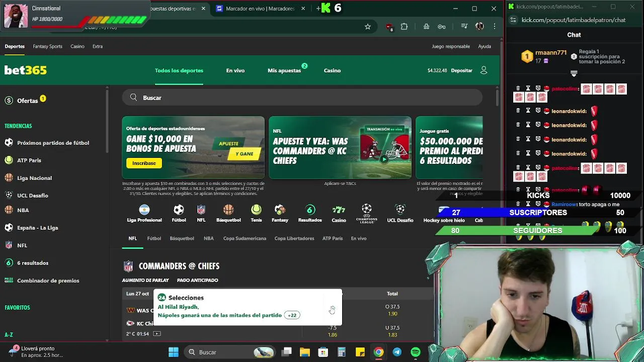Open the Chrome extensions puzzle icon
Image resolution: width=644 pixels, height=362 pixels.
point(404,27)
